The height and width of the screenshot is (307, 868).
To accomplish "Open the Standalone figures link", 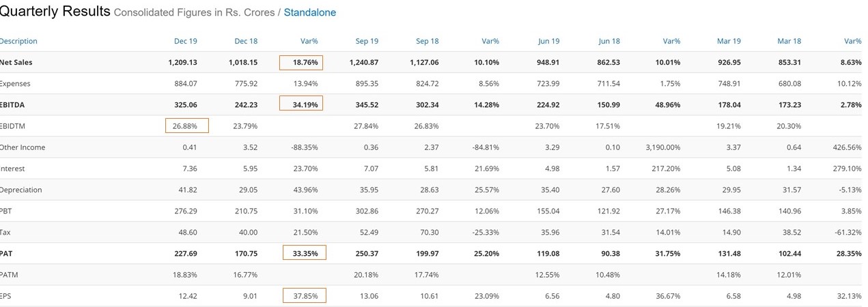I will pyautogui.click(x=309, y=12).
